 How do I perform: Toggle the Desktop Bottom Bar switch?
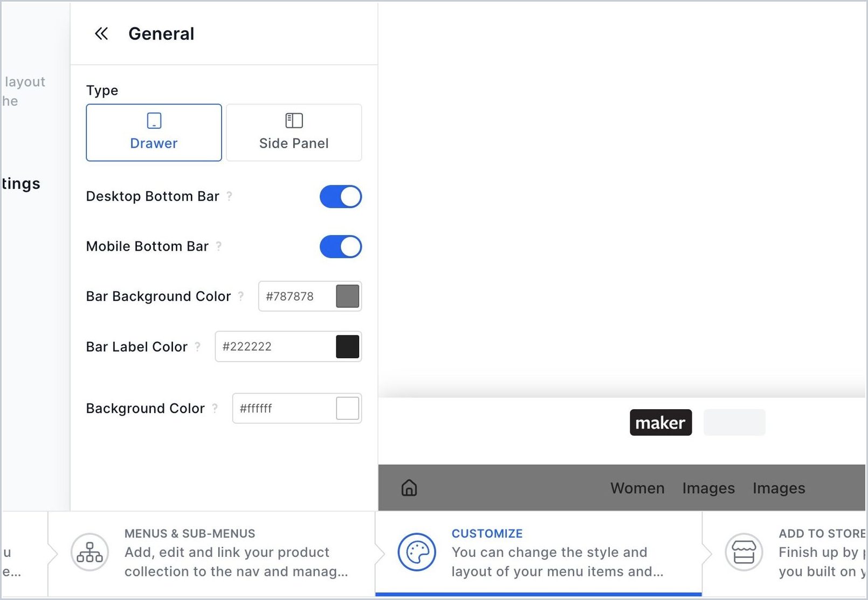[x=341, y=197]
